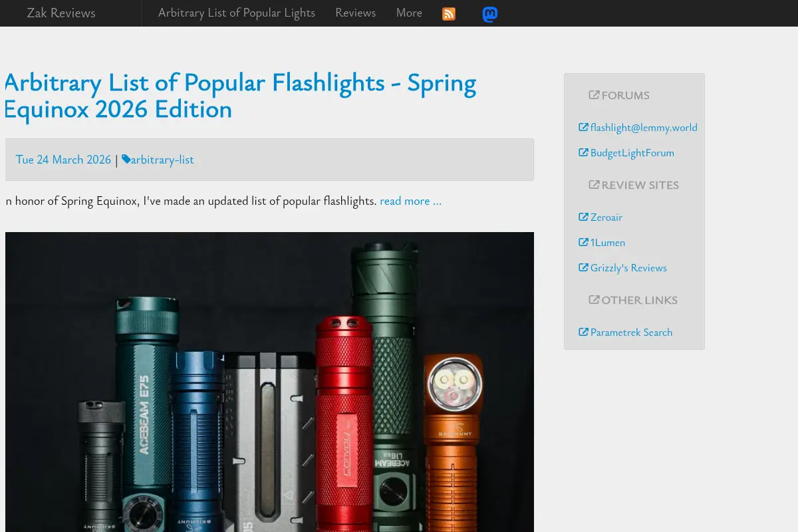The height and width of the screenshot is (532, 798).
Task: Click the FORUMS section heading text
Action: (625, 96)
